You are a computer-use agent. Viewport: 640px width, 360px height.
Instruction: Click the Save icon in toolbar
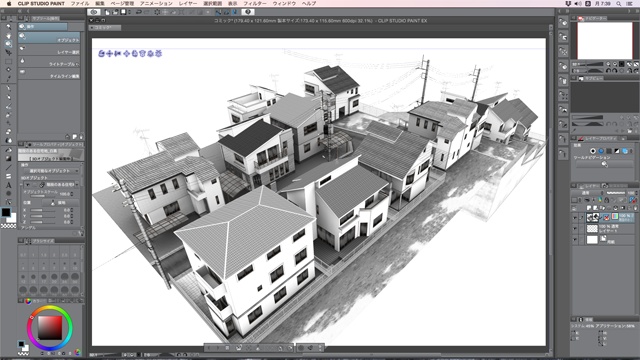coord(123,12)
